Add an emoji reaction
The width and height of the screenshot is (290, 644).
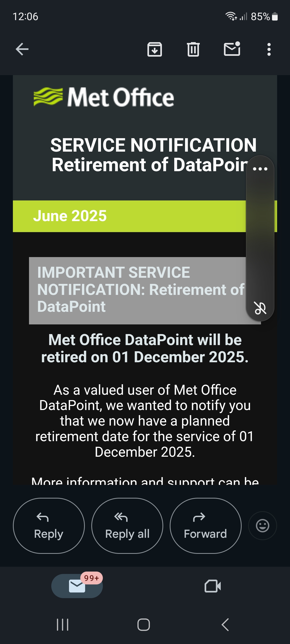click(x=263, y=526)
